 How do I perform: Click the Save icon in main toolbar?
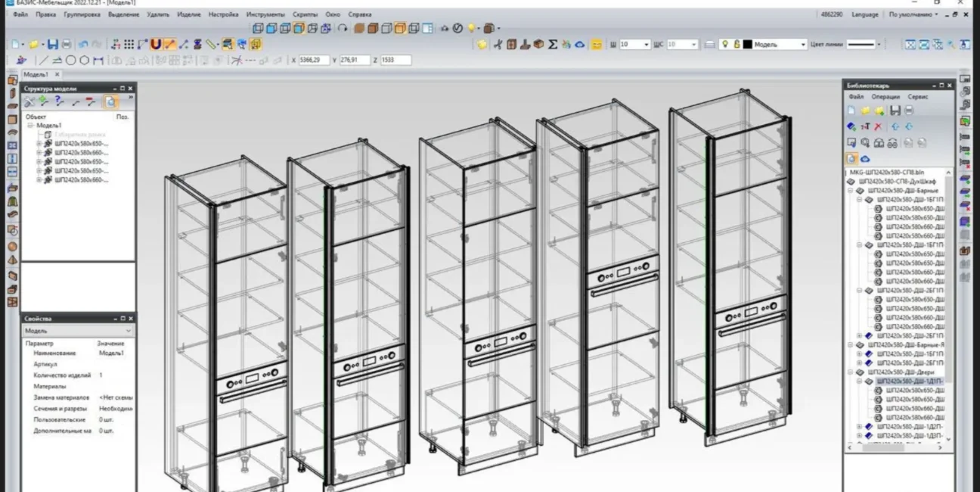pos(53,45)
